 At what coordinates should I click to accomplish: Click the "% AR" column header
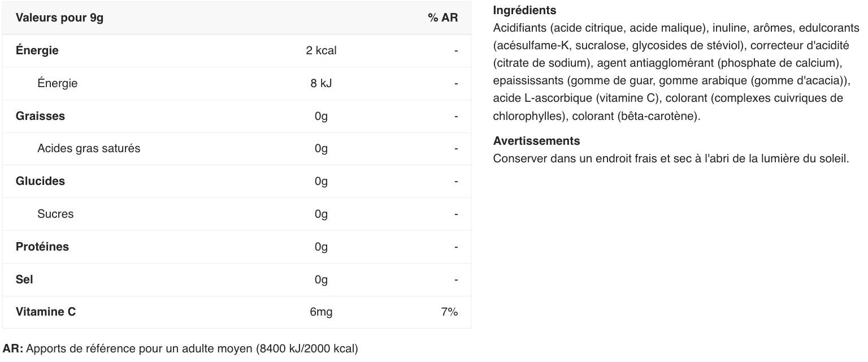442,18
